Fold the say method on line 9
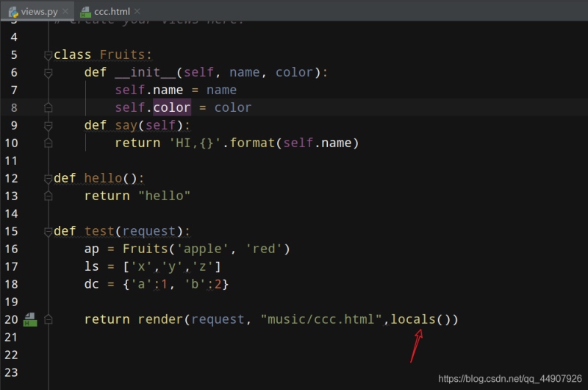This screenshot has height=390, width=588. coord(49,126)
